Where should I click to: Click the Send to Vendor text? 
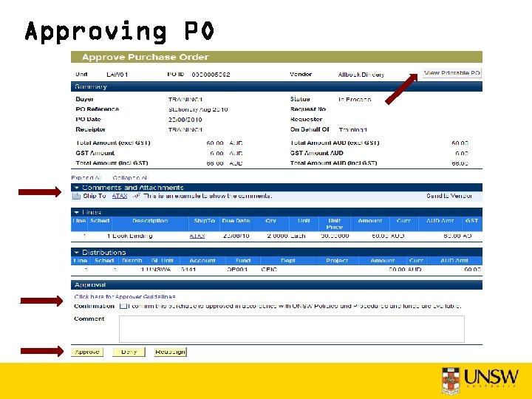(449, 196)
